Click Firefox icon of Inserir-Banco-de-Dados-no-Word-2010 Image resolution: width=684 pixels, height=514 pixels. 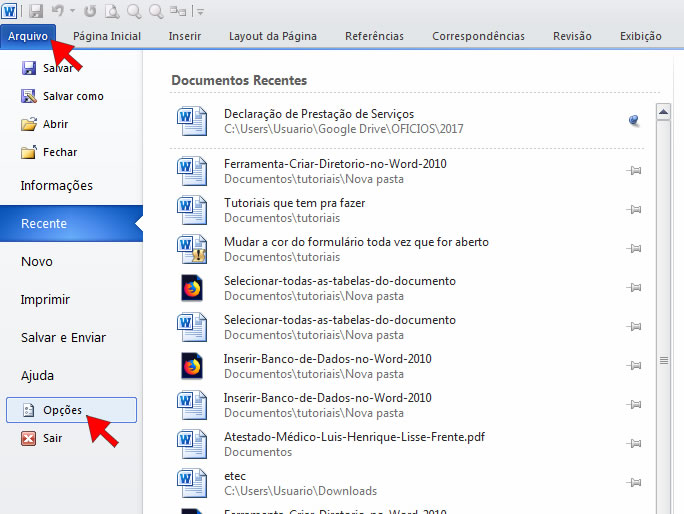[x=192, y=366]
